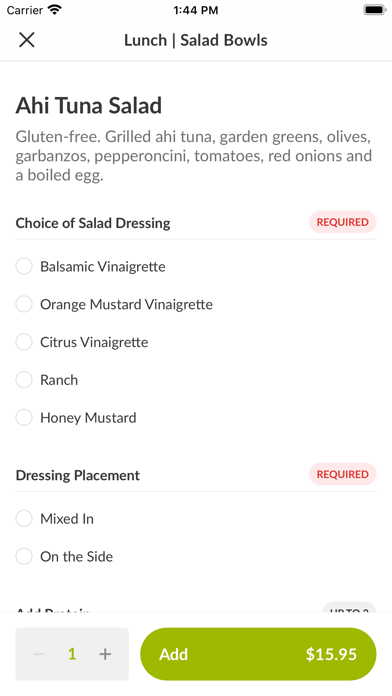This screenshot has height=696, width=392.
Task: Tap the Lunch | Salad Bowls title
Action: 196,40
